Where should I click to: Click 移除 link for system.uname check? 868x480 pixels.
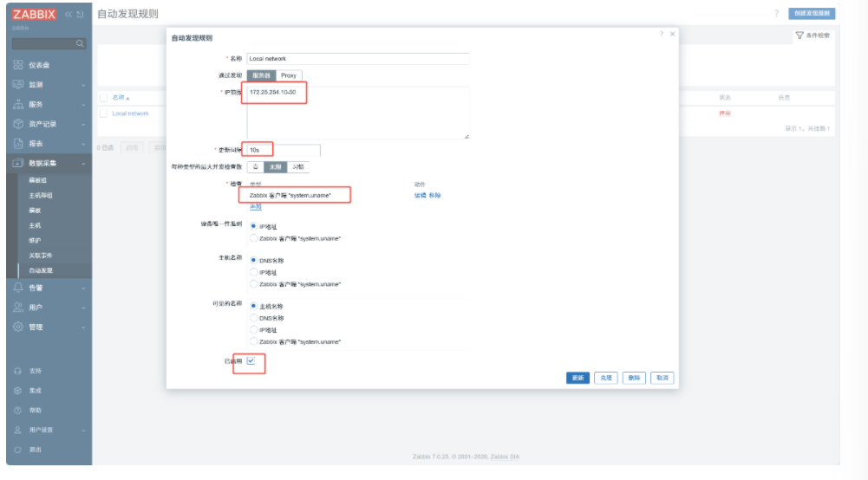click(434, 195)
